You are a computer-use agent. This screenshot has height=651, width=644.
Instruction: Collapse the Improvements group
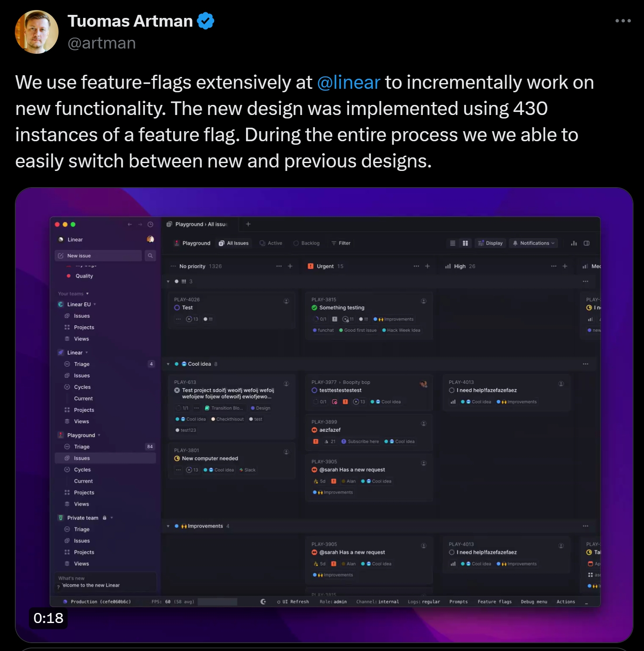(168, 526)
